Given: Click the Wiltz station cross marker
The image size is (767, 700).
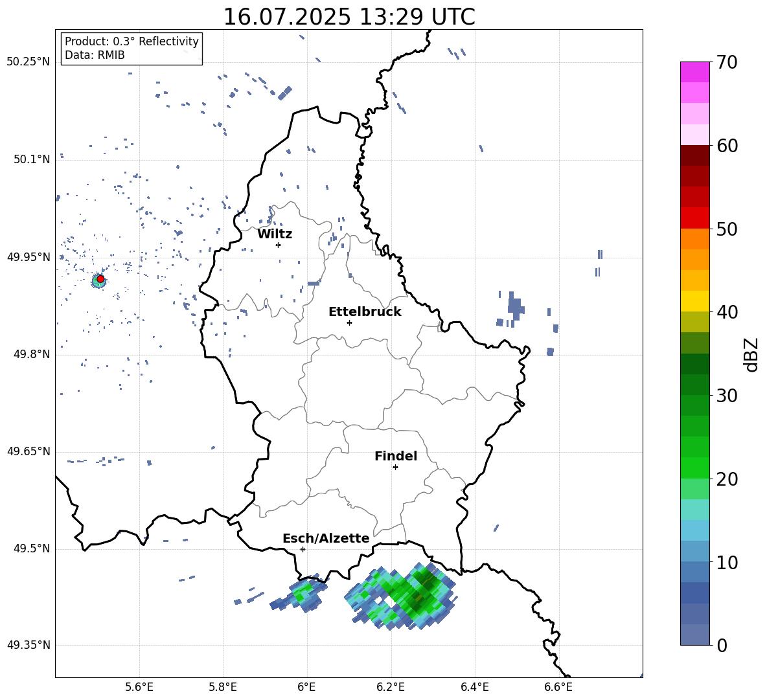Looking at the screenshot, I should tap(278, 245).
